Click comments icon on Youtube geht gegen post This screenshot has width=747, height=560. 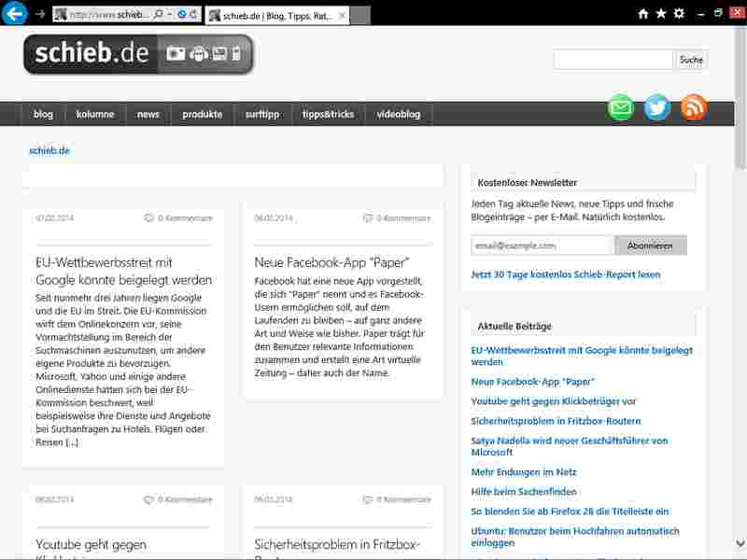[148, 499]
